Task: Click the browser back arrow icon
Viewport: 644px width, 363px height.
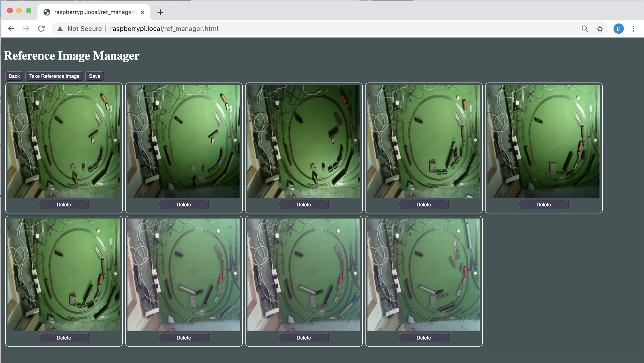Action: pos(11,29)
